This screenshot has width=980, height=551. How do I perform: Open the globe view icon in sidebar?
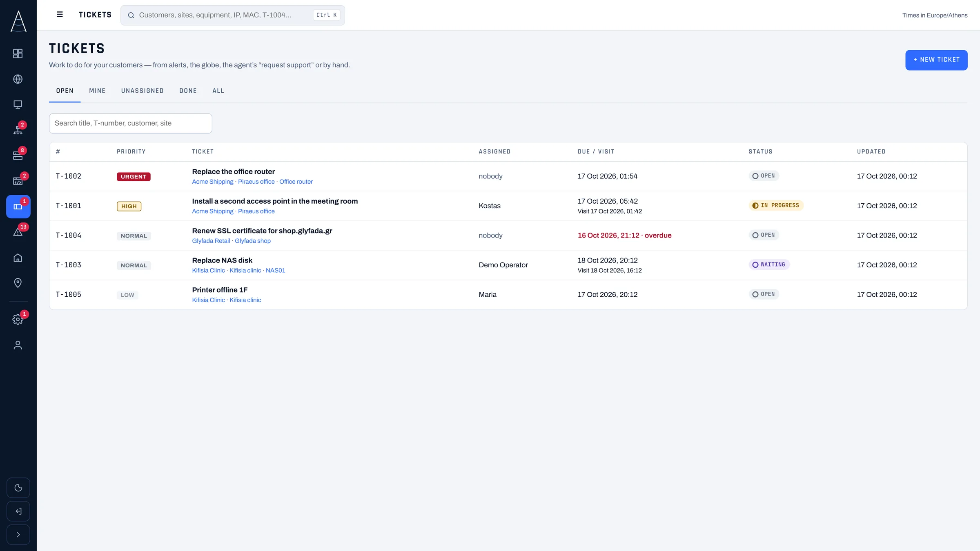(18, 79)
